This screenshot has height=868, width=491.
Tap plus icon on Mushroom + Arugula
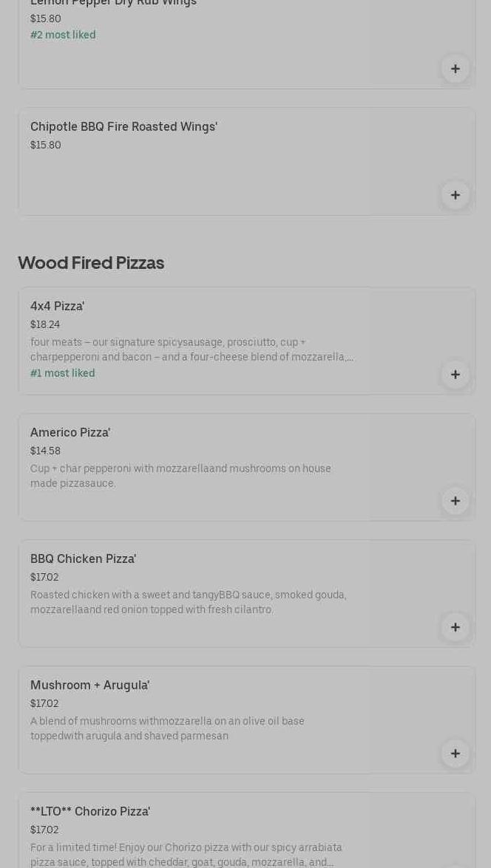point(455,753)
